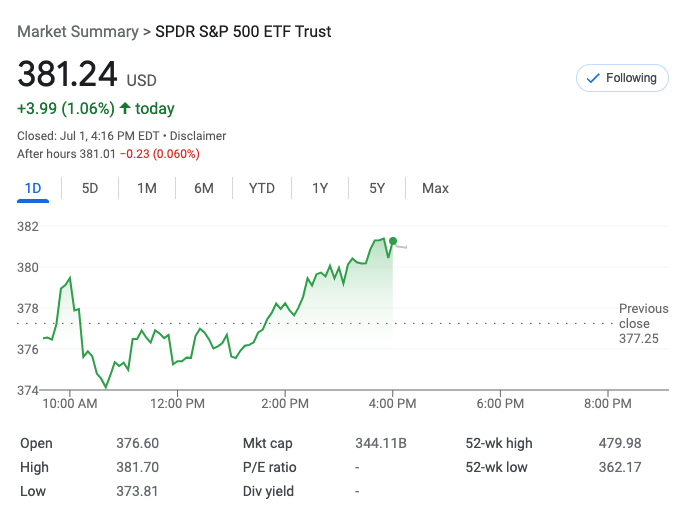Select the 1D time range tab

point(33,188)
